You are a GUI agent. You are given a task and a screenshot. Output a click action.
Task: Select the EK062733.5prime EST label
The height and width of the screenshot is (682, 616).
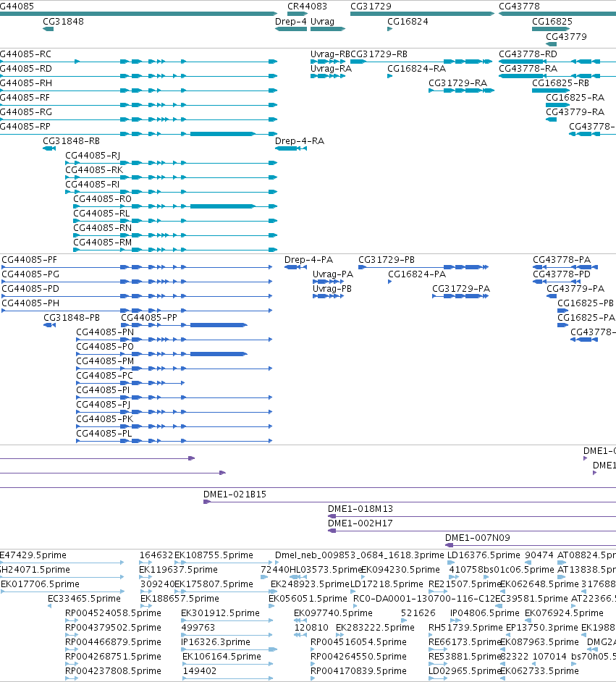coord(539,670)
